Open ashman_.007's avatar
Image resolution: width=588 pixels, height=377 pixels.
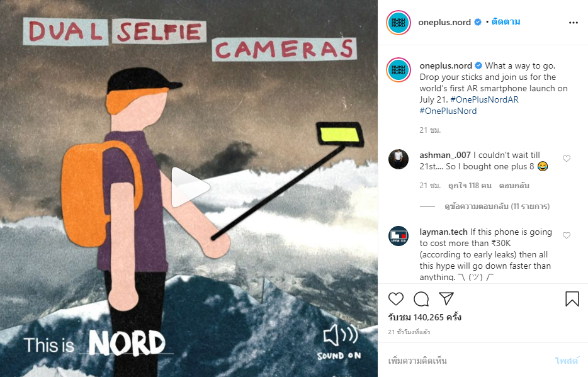(x=399, y=159)
